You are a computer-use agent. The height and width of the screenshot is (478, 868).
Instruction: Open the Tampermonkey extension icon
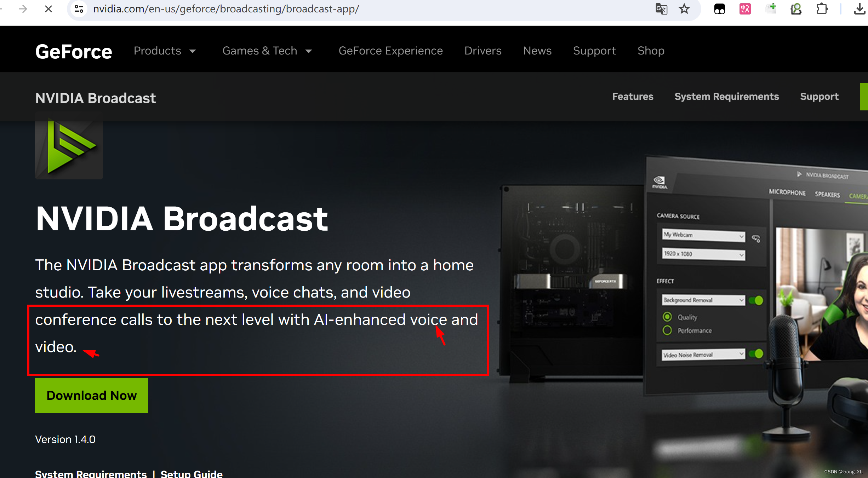[719, 9]
